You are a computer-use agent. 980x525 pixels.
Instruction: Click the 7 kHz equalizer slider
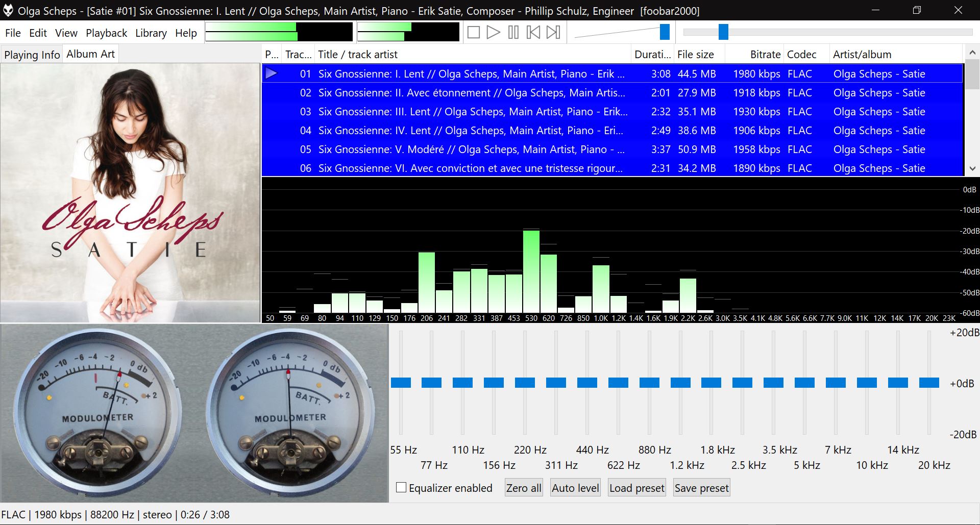[x=836, y=383]
